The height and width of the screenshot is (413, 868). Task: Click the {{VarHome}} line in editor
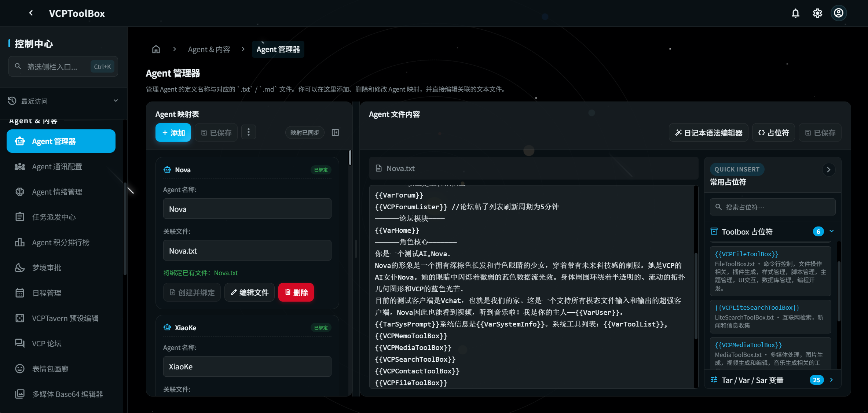tap(397, 230)
